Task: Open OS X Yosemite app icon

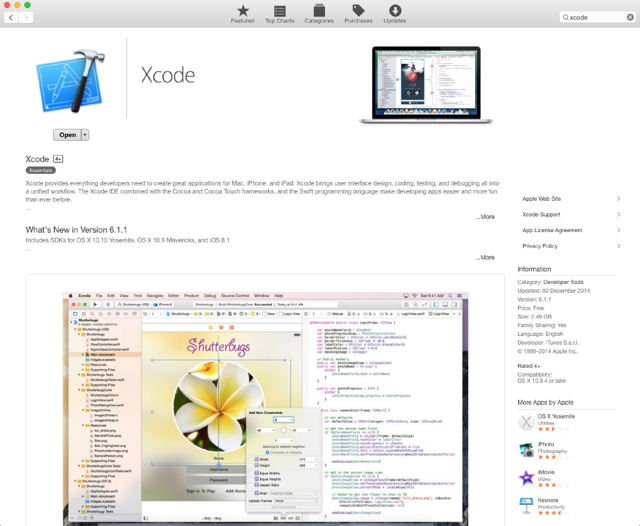Action: point(526,422)
